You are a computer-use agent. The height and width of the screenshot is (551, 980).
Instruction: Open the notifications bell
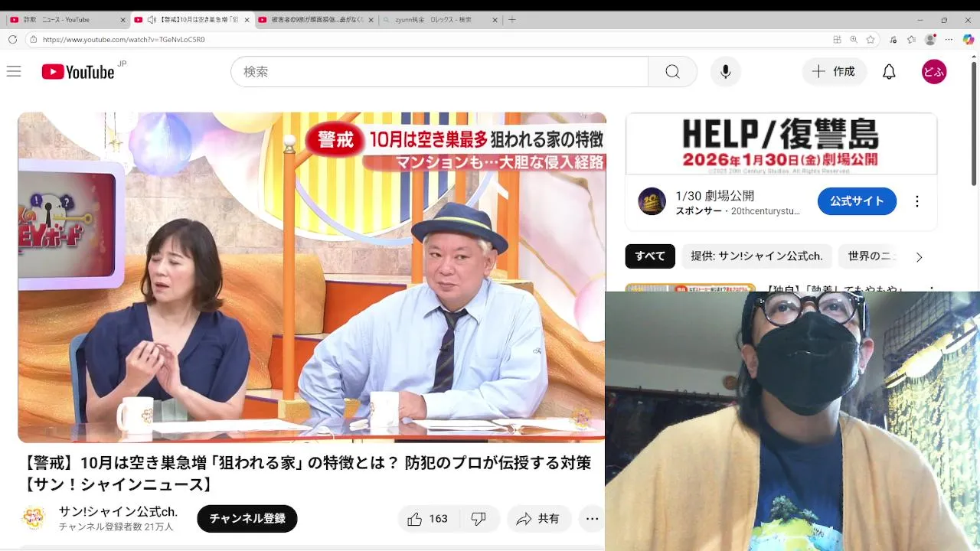coord(889,71)
